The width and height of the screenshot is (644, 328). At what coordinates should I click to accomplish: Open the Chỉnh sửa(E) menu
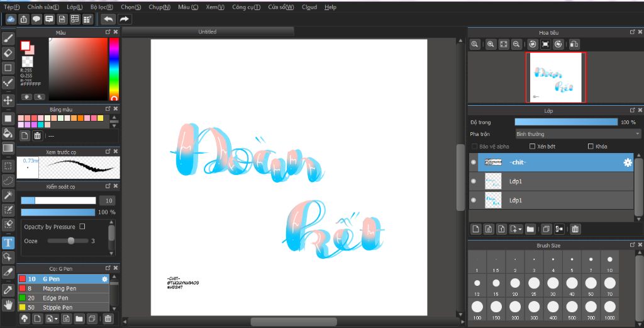pyautogui.click(x=43, y=7)
